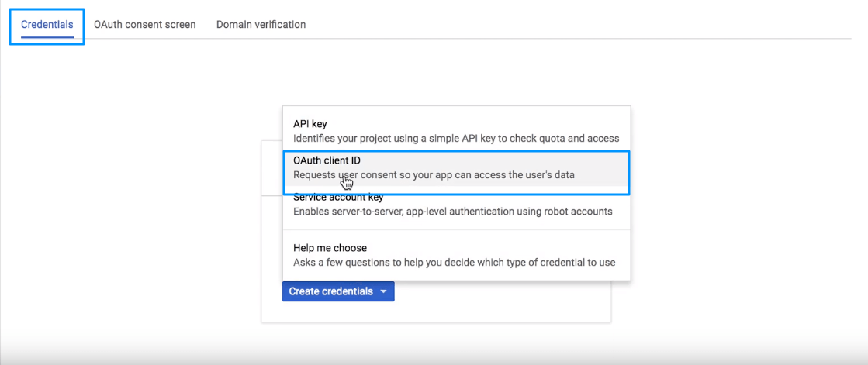Click the blue underline beneath Credentials tab
This screenshot has height=365, width=868.
tap(47, 37)
